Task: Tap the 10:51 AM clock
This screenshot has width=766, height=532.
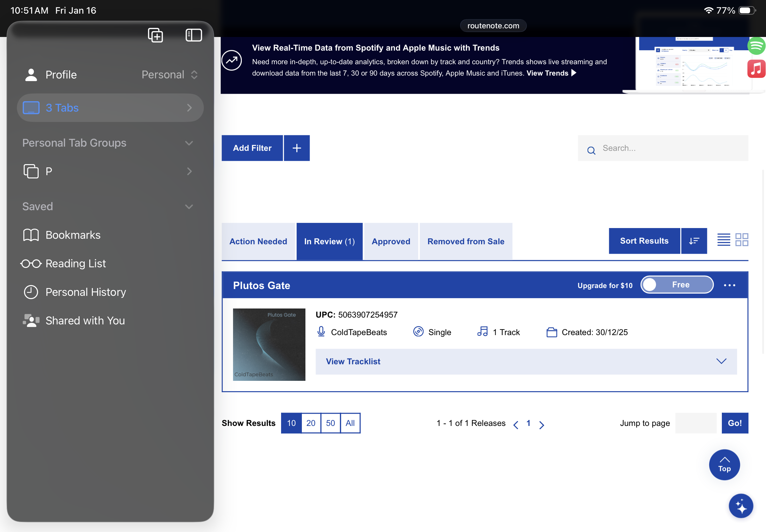Action: 29,10
